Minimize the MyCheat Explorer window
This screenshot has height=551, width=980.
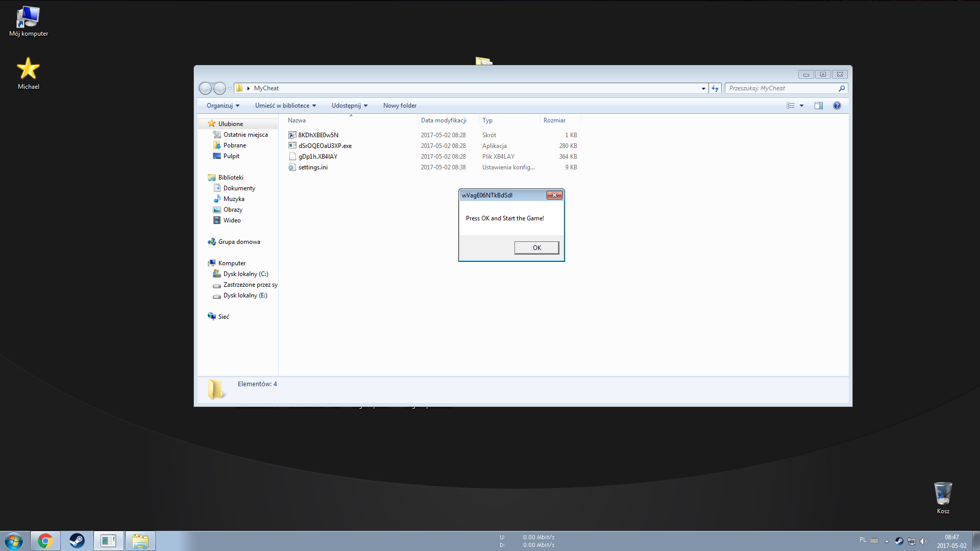[x=806, y=74]
